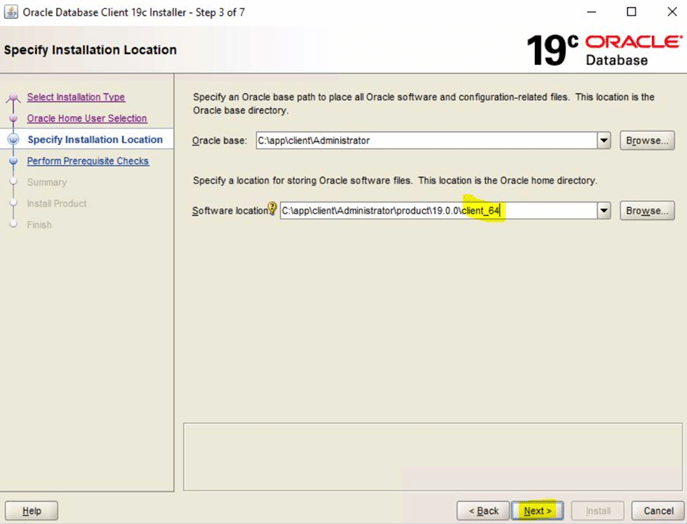
Task: Click the Software location text field
Action: click(x=439, y=211)
